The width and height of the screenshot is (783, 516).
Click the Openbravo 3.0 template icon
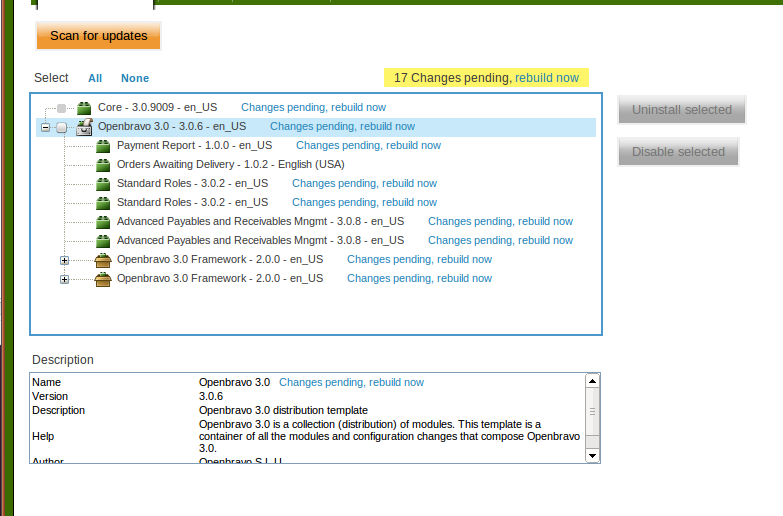(84, 127)
